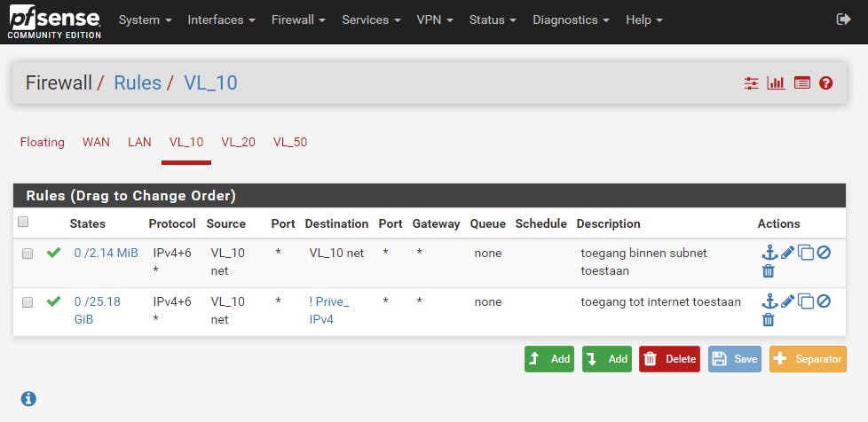Viewport: 868px width, 422px height.
Task: Switch to the WAN tab
Action: coord(96,142)
